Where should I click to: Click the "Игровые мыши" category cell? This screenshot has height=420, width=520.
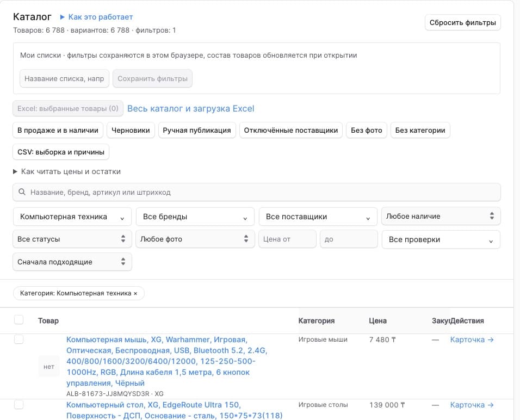tap(323, 339)
